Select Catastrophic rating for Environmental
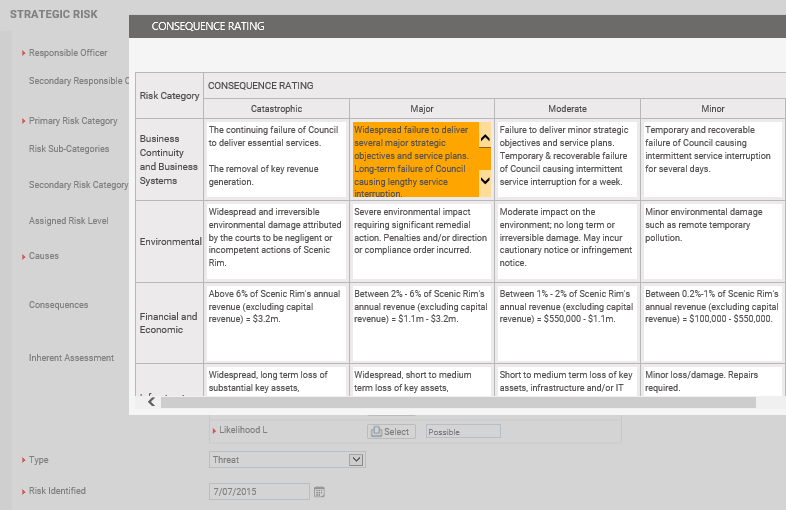The image size is (786, 510). [x=276, y=241]
